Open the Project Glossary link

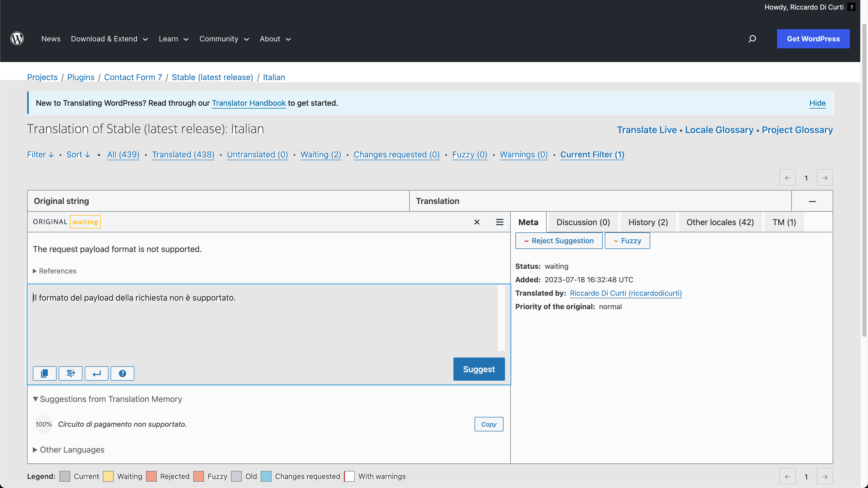(797, 130)
